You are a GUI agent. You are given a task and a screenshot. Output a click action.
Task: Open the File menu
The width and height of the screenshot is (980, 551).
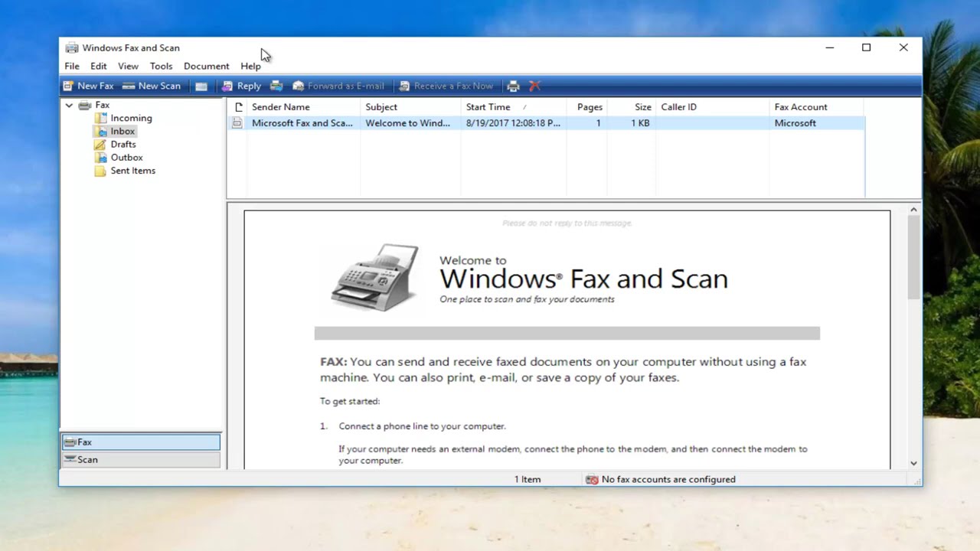[x=72, y=66]
